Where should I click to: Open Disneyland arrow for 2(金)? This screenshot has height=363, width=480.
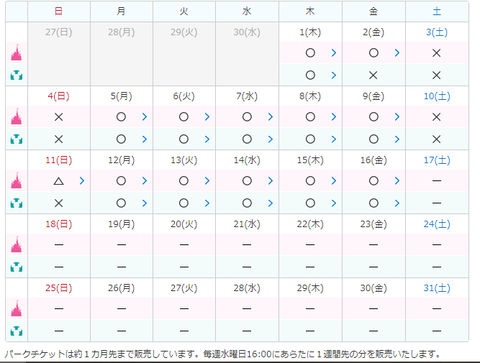click(397, 53)
